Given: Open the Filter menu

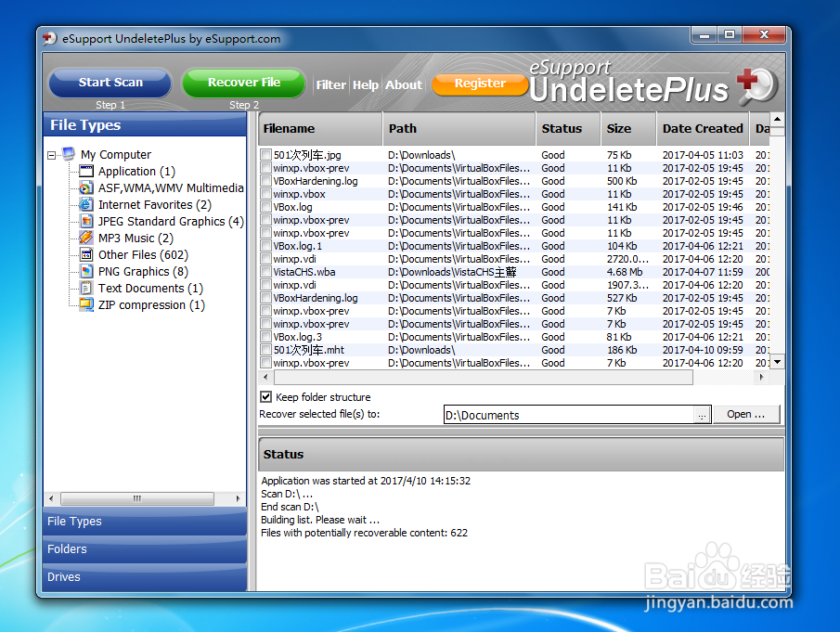Looking at the screenshot, I should [331, 84].
